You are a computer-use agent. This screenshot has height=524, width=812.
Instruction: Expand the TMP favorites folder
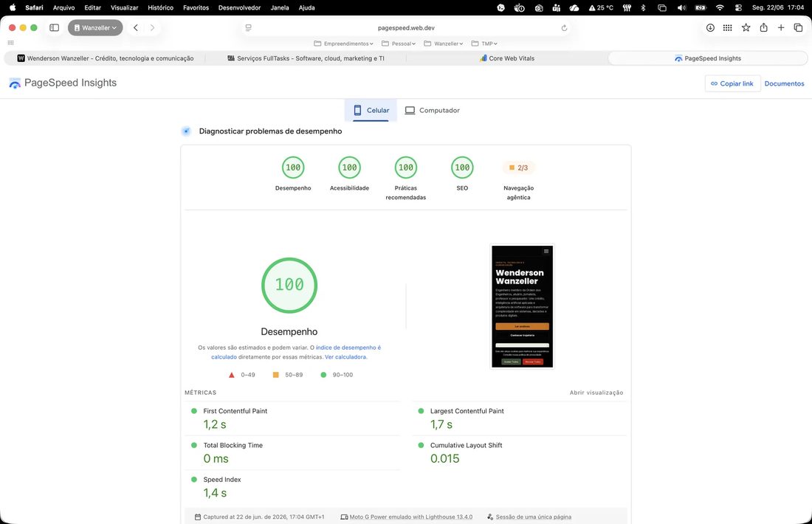484,44
